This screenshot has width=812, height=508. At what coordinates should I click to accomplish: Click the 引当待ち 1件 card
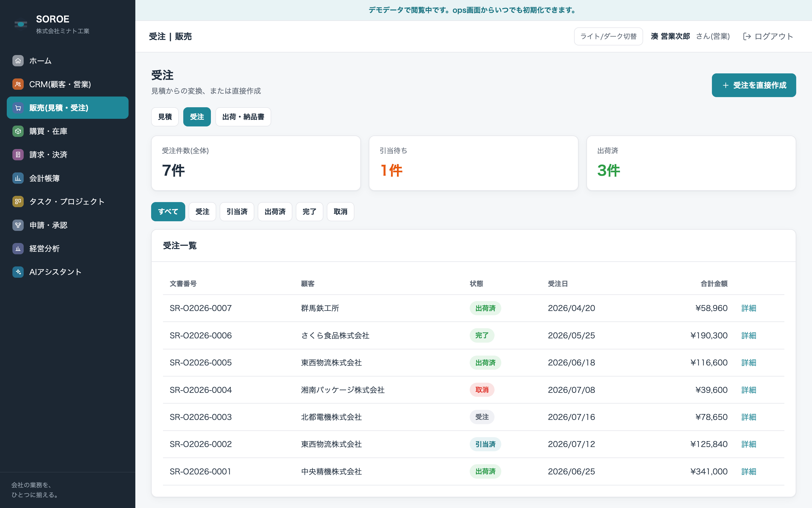click(473, 163)
